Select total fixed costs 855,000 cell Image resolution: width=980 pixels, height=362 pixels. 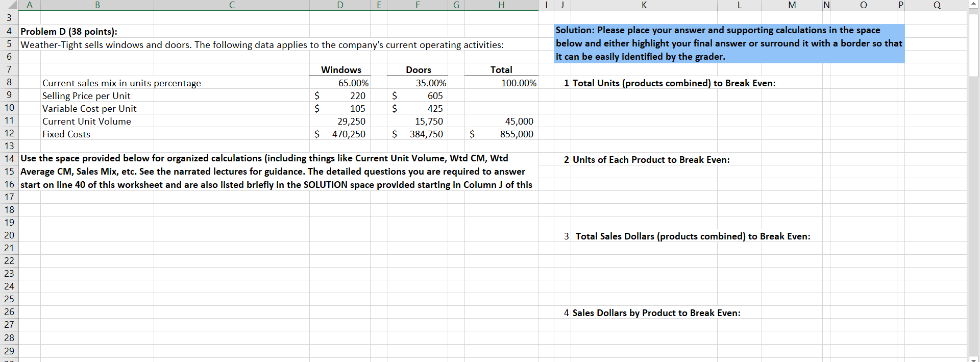pyautogui.click(x=501, y=134)
